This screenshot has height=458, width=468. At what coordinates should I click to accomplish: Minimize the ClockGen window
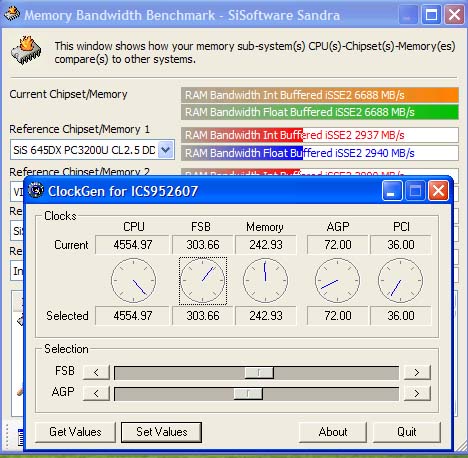(x=392, y=191)
